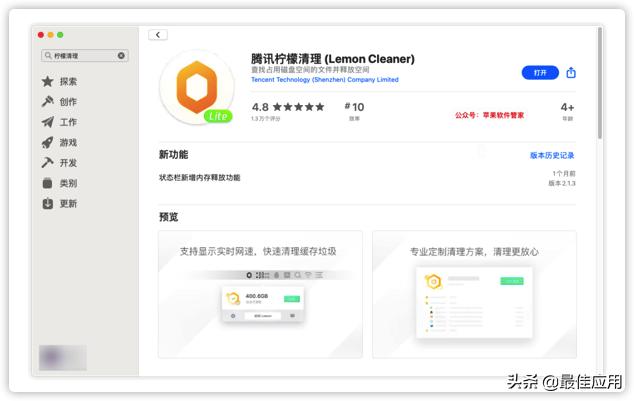634x401 pixels.
Task: Clear the search field with the x icon
Action: (x=121, y=55)
